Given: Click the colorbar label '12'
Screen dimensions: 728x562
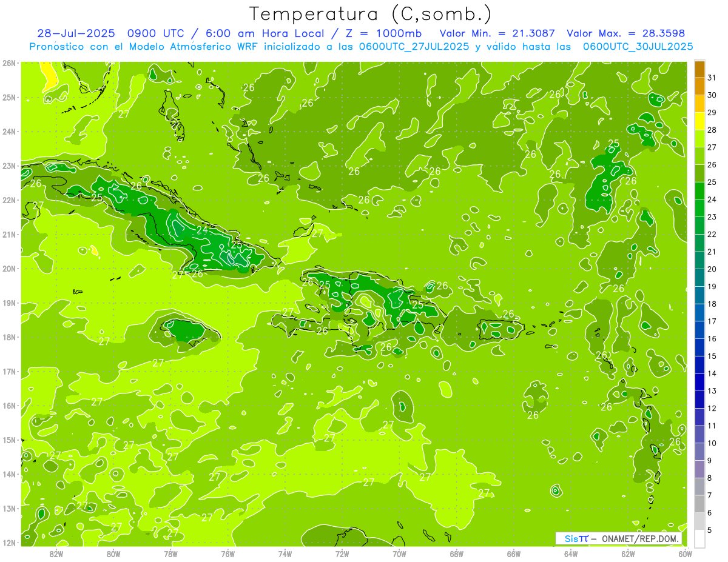Looking at the screenshot, I should (x=712, y=408).
